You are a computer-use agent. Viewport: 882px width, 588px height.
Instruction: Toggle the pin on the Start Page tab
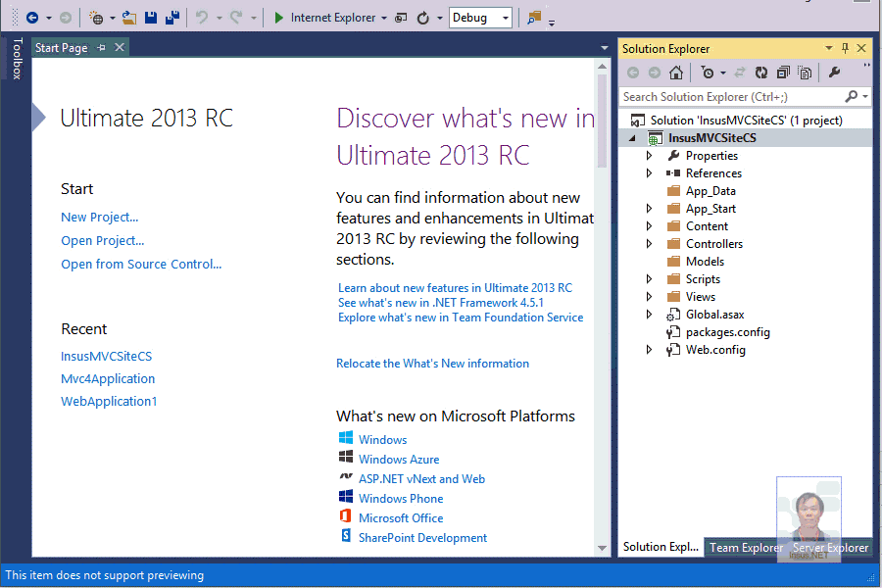coord(101,48)
